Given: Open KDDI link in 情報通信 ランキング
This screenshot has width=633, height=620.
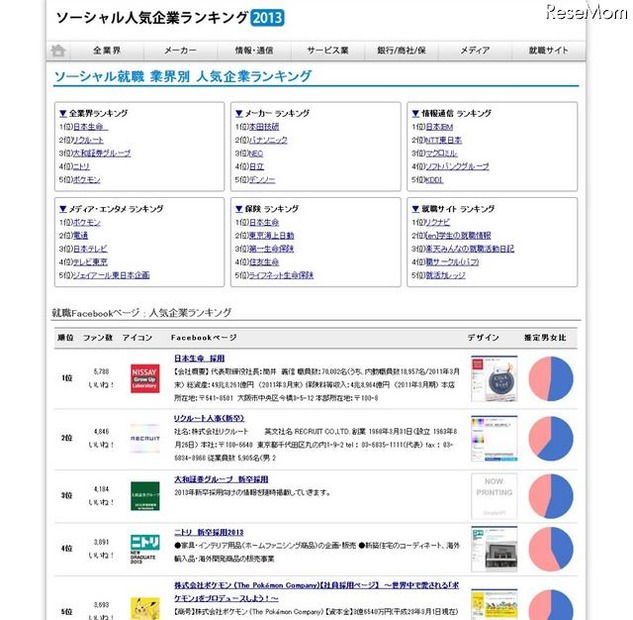Looking at the screenshot, I should pyautogui.click(x=434, y=180).
